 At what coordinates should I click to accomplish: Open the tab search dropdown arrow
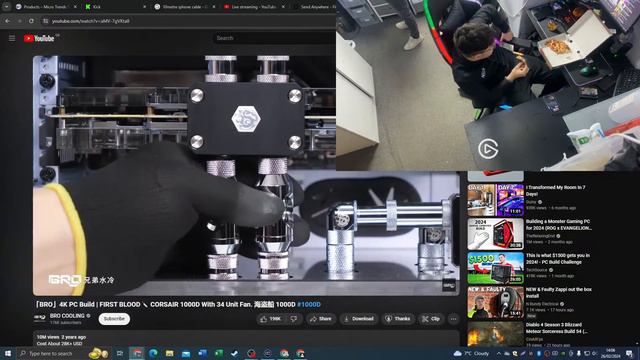point(7,7)
